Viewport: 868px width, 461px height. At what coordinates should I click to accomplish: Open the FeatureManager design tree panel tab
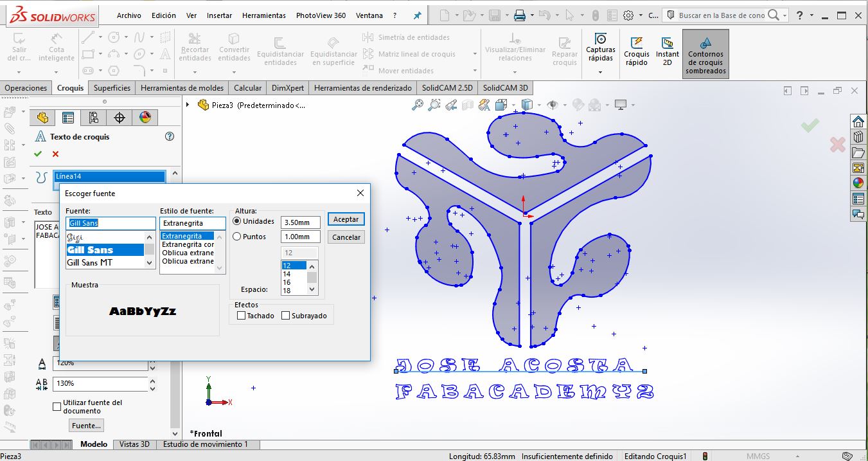(42, 118)
